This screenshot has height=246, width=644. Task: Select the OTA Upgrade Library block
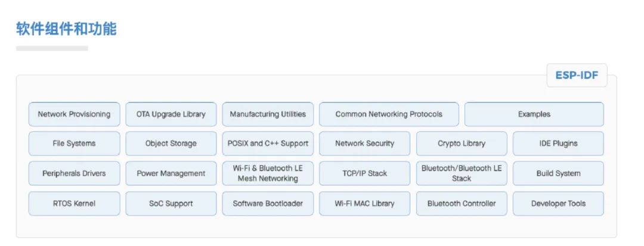point(171,114)
